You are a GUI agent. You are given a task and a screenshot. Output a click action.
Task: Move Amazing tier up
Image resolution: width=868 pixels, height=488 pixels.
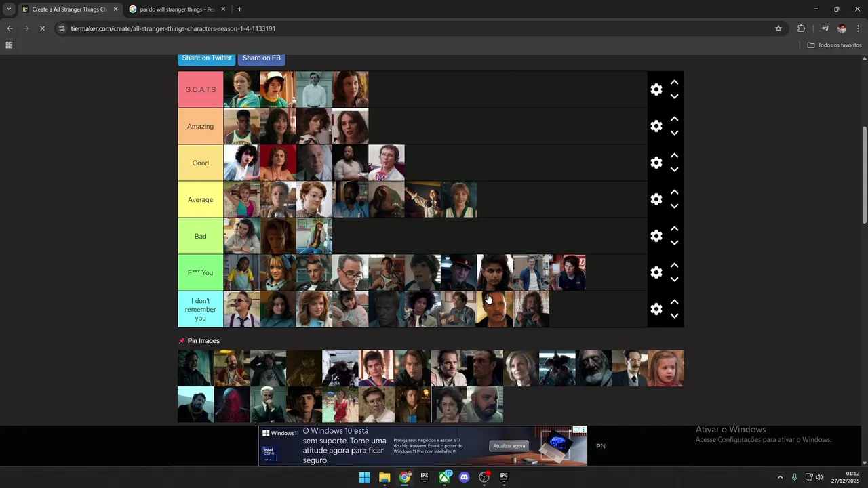click(x=674, y=119)
